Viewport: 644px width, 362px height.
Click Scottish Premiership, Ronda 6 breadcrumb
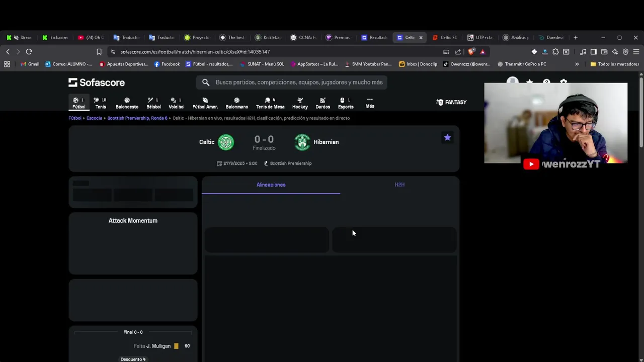point(137,118)
